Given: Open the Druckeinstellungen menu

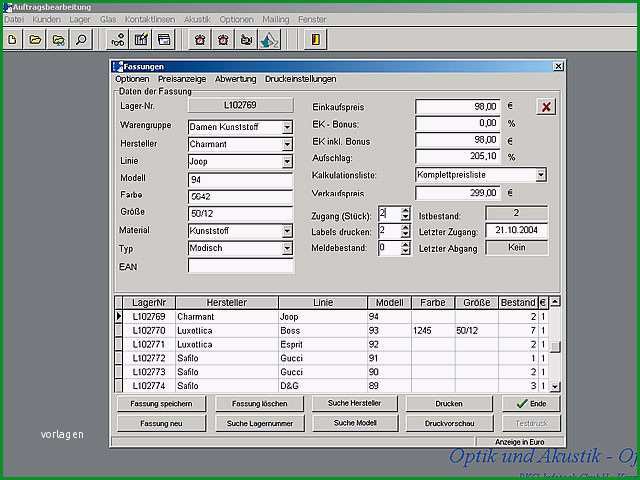Looking at the screenshot, I should tap(300, 79).
